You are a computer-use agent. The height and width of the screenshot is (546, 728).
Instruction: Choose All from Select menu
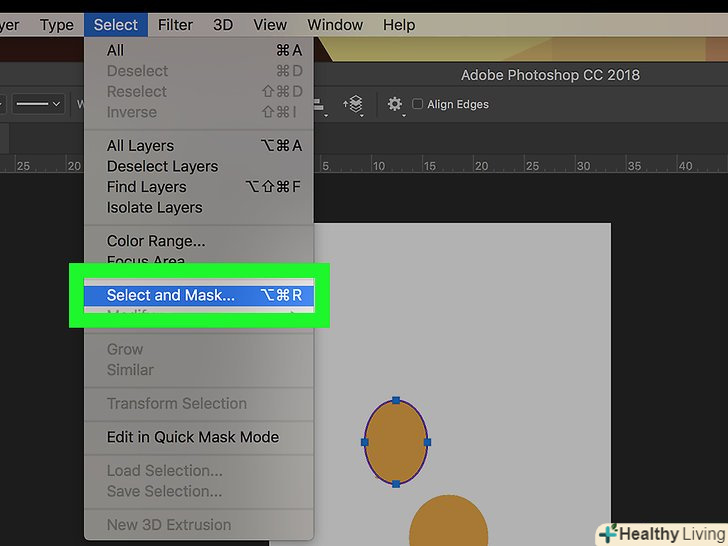pos(199,50)
